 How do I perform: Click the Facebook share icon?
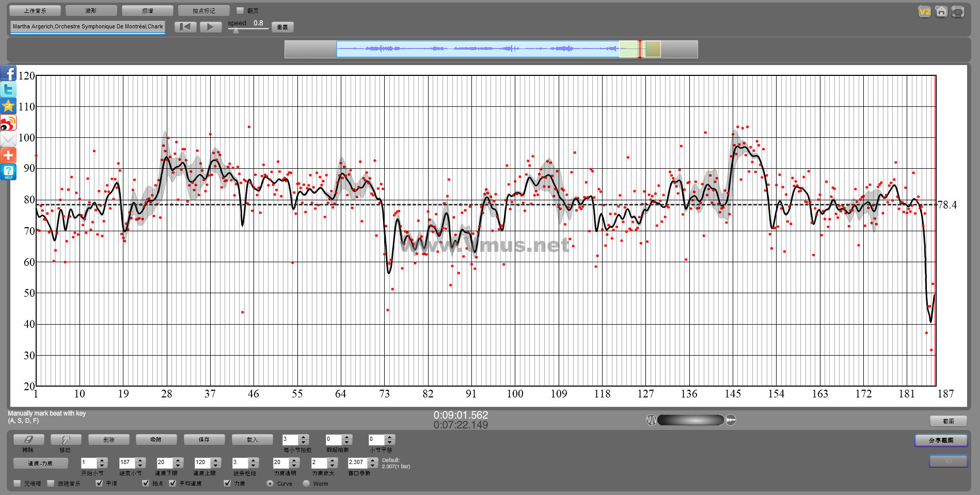pyautogui.click(x=8, y=74)
